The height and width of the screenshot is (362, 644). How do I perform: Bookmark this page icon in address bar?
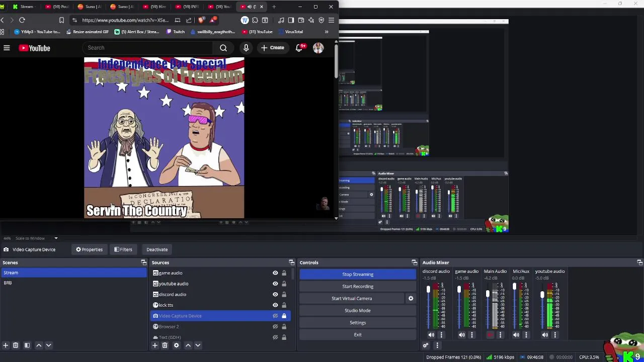pyautogui.click(x=61, y=20)
